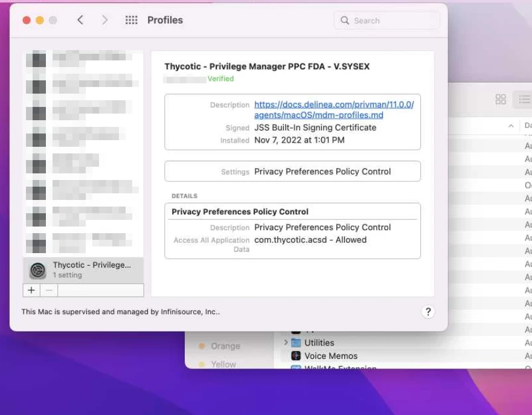Add a profile with the plus button
Viewport: 532px width, 415px height.
click(x=31, y=291)
